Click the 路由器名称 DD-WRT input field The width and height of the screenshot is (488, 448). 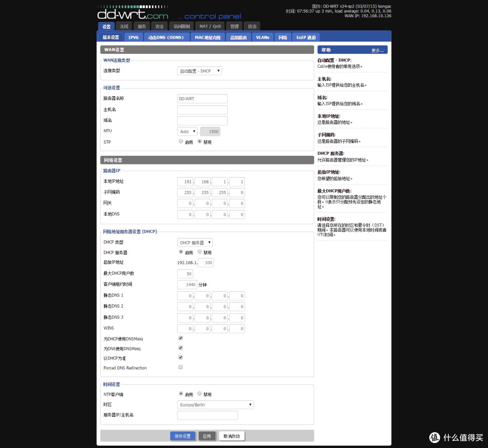[202, 98]
